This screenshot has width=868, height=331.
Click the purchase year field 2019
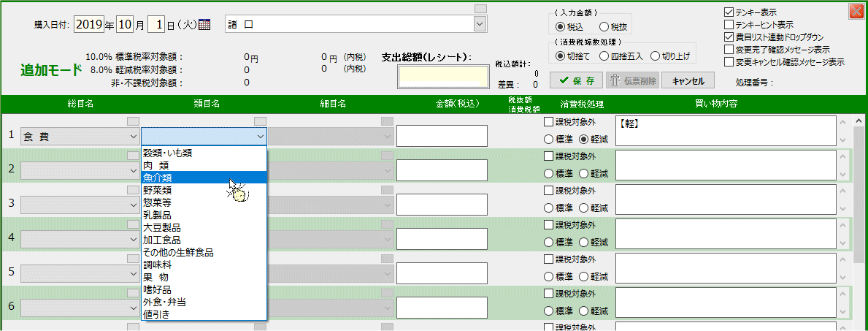tap(88, 24)
